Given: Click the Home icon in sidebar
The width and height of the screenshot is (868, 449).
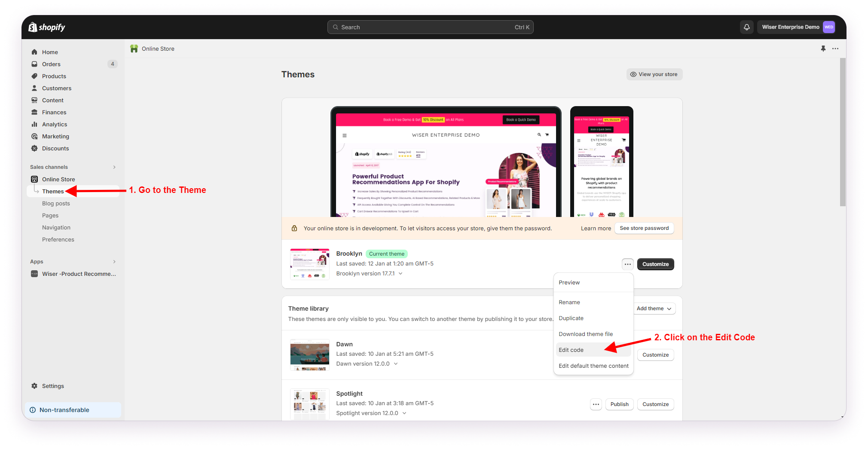Looking at the screenshot, I should pyautogui.click(x=34, y=52).
